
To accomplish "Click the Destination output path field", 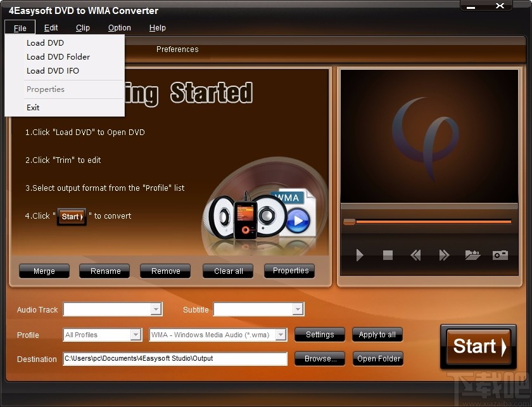I will (x=175, y=358).
